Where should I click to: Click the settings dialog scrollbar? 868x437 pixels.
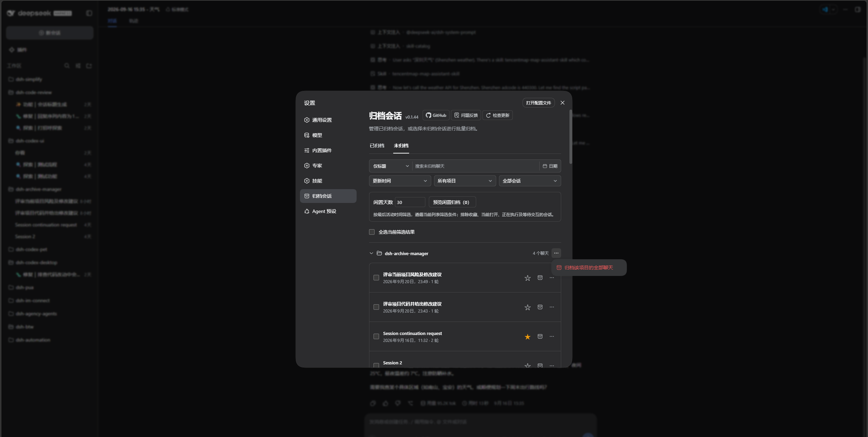pos(570,137)
